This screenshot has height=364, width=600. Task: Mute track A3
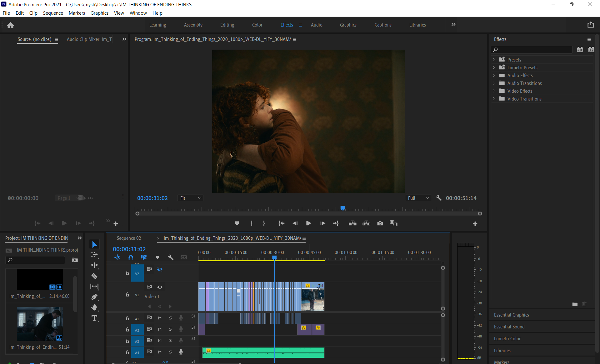[x=160, y=341]
